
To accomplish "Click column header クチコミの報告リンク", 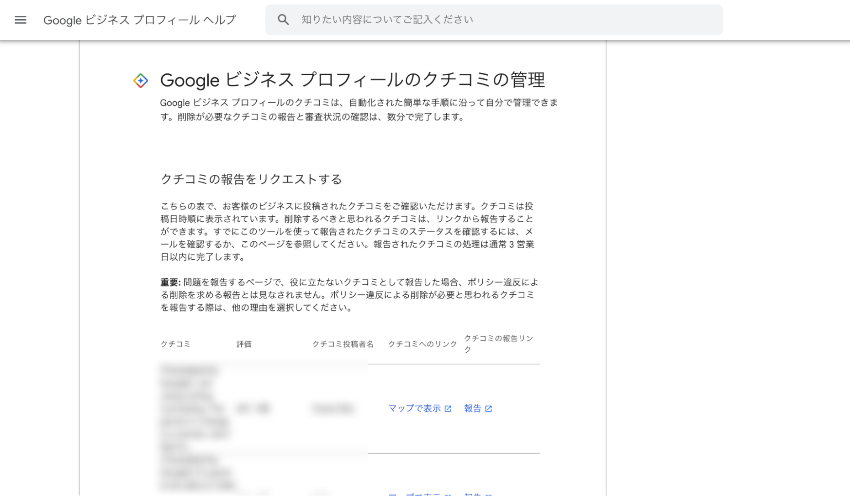I will point(499,344).
